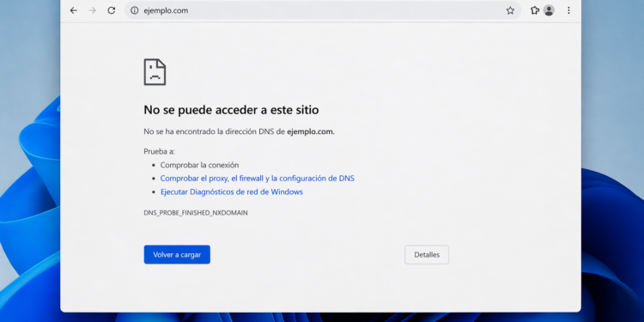This screenshot has height=322, width=644.
Task: Open Chrome's three-dot menu
Action: pyautogui.click(x=568, y=10)
